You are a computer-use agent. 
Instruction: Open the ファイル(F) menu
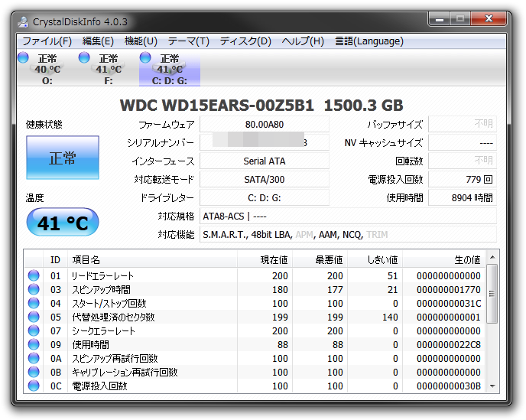click(x=47, y=41)
